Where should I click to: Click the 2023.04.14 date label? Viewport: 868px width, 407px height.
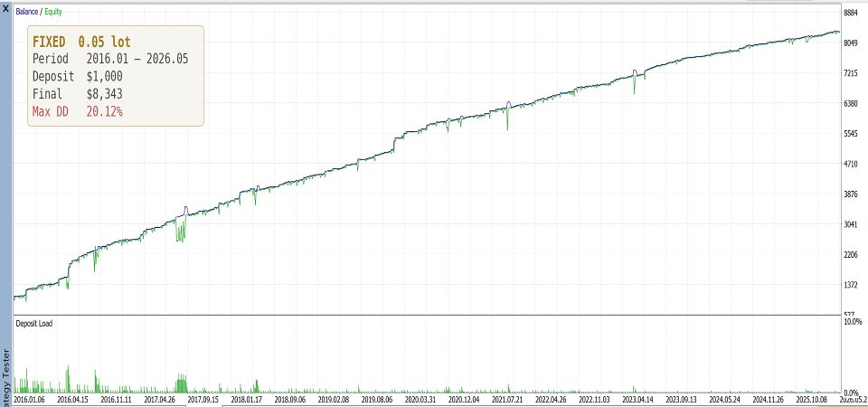pyautogui.click(x=637, y=400)
